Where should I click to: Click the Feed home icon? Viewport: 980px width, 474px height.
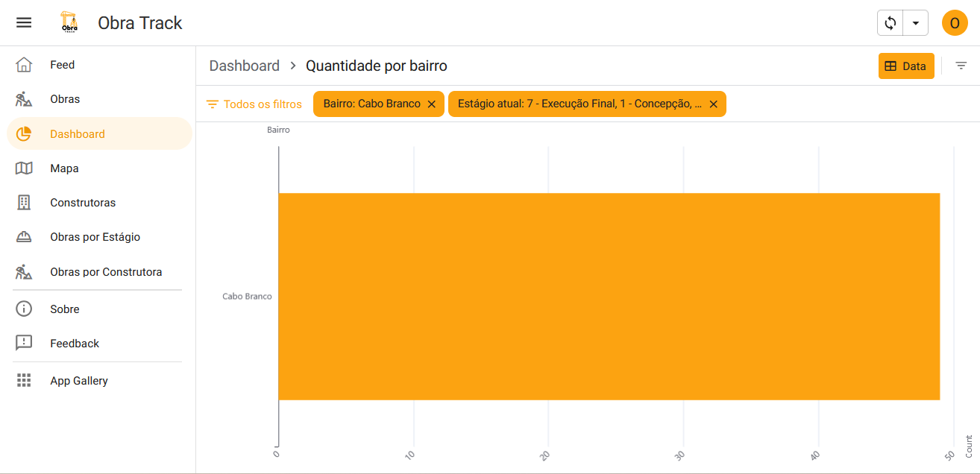[x=24, y=65]
